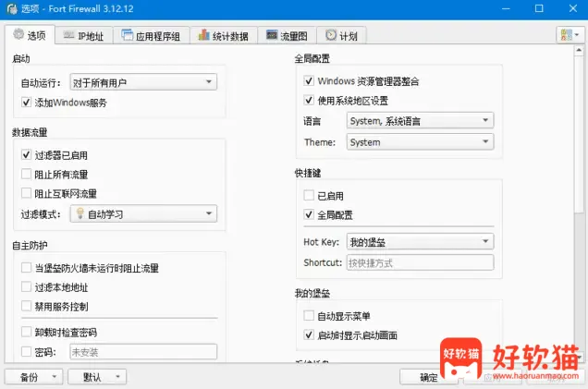Maximize the Fort Firewall window
The image size is (588, 389).
[539, 8]
